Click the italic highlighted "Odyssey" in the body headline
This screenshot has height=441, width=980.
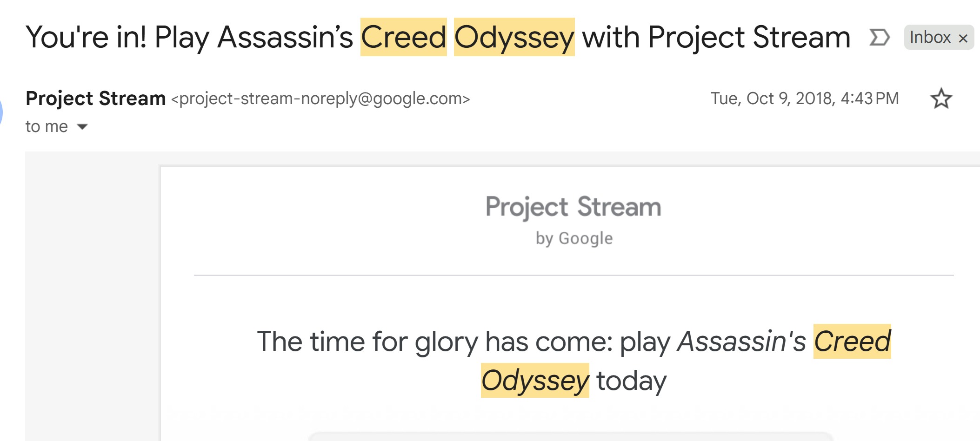click(x=535, y=381)
